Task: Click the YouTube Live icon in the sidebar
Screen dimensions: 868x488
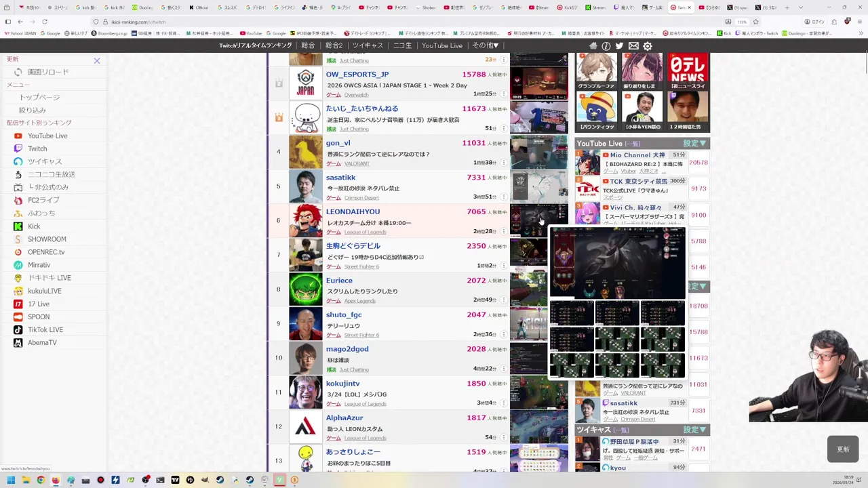Action: click(18, 136)
